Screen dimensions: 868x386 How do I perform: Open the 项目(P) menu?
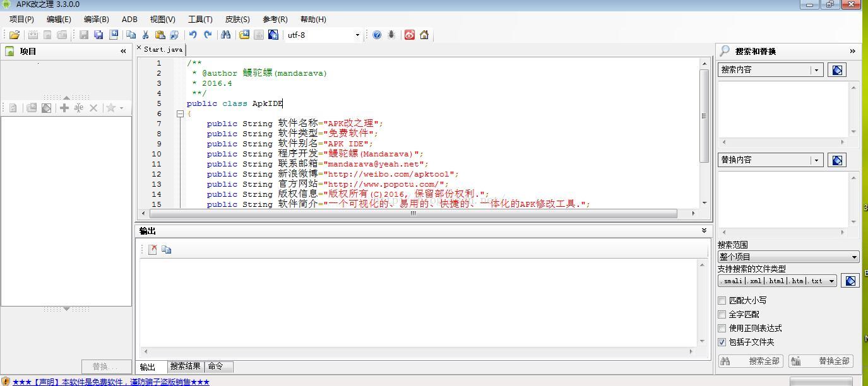(x=21, y=20)
